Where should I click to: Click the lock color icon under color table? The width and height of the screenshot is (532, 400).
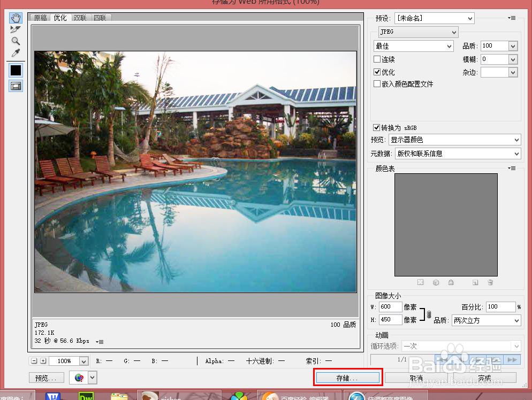tap(451, 282)
